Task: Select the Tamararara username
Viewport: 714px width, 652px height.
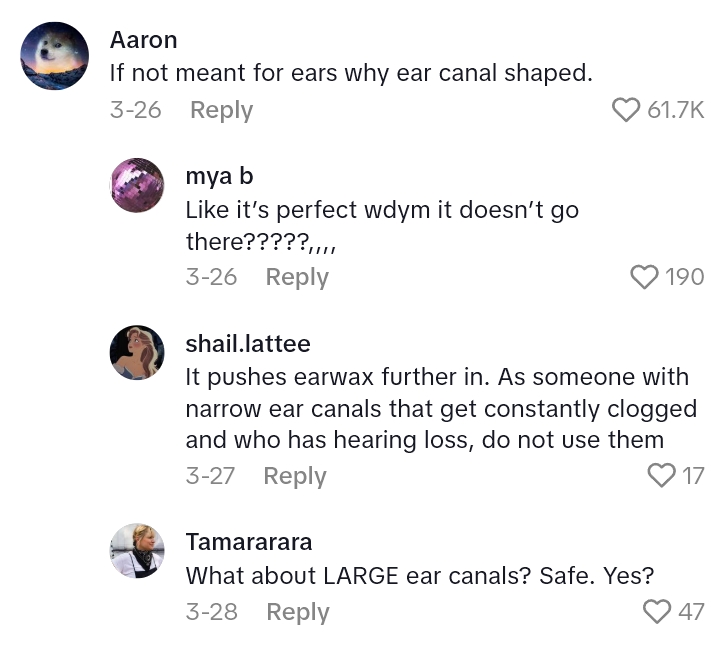Action: tap(249, 542)
